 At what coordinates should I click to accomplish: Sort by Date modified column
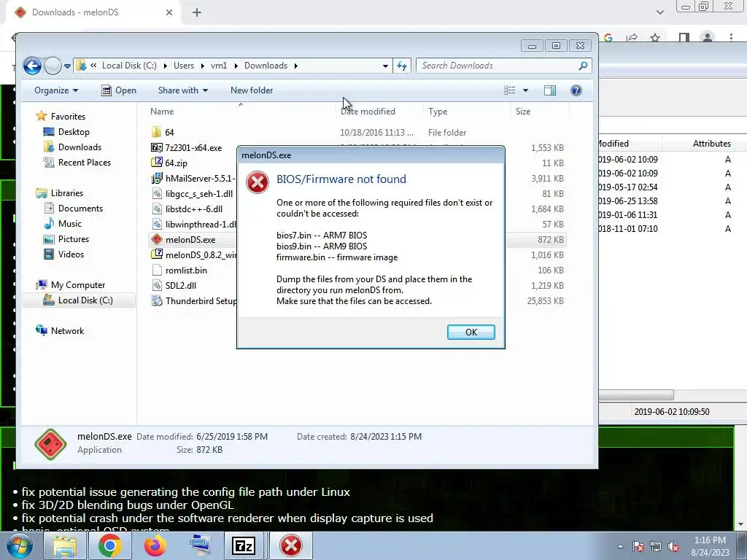(368, 112)
